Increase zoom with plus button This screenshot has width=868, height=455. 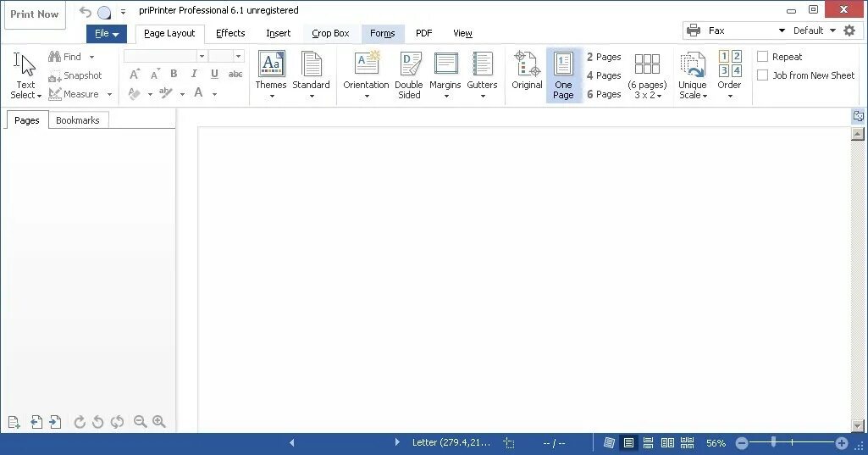tap(842, 443)
